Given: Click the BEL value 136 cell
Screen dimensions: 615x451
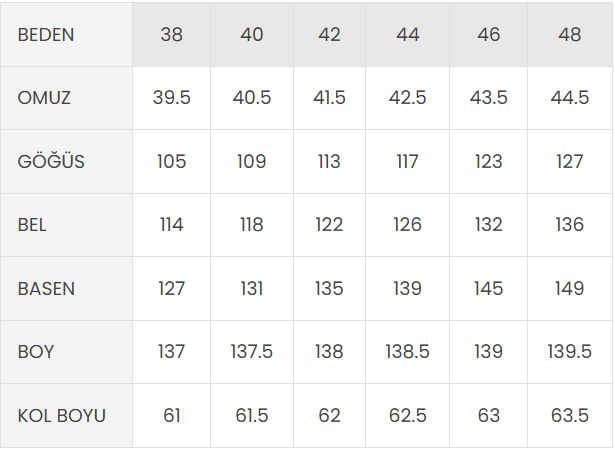Looking at the screenshot, I should point(569,225).
